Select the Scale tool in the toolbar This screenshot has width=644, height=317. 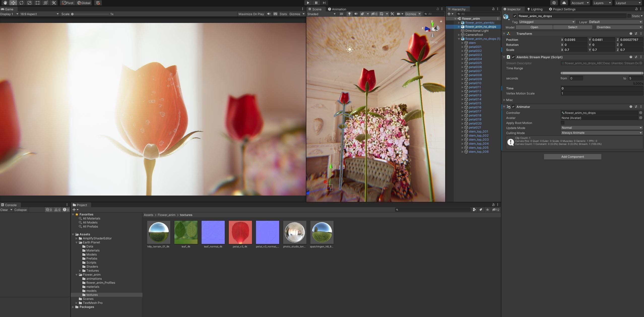point(29,3)
